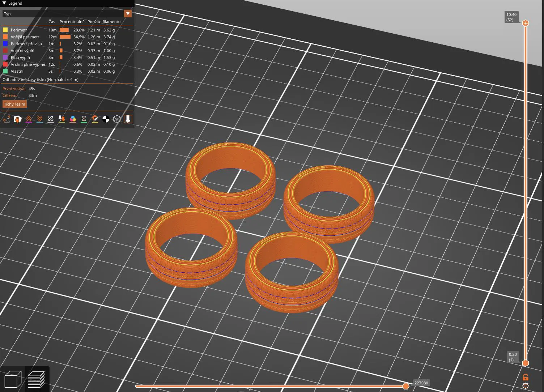544x392 pixels.
Task: Click the "Čas" column header
Action: pos(52,22)
